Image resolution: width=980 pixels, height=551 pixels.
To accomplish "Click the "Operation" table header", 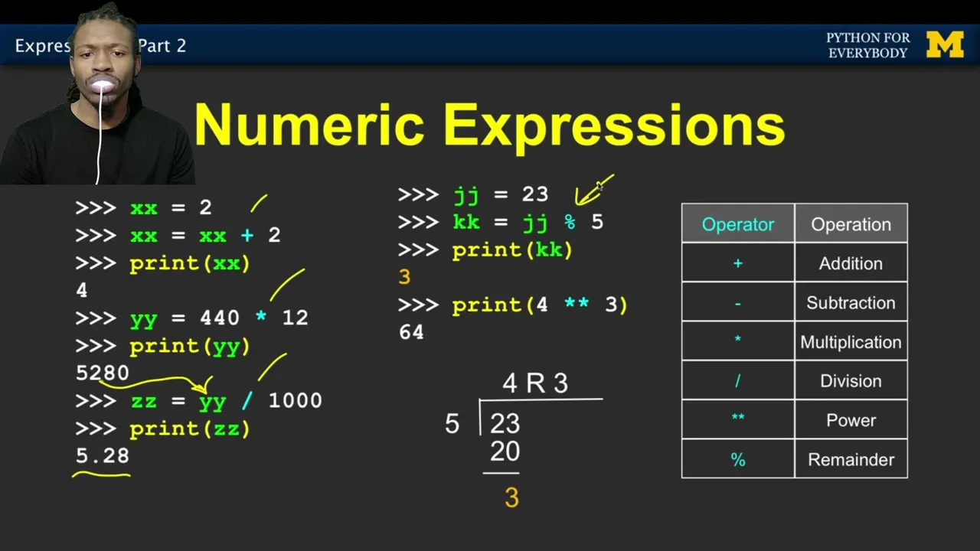I will click(851, 224).
